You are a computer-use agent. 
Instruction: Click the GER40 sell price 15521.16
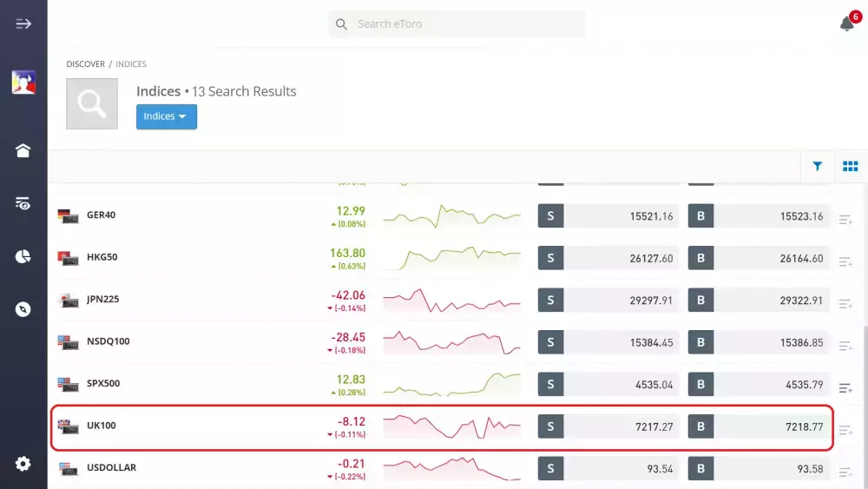[651, 216]
